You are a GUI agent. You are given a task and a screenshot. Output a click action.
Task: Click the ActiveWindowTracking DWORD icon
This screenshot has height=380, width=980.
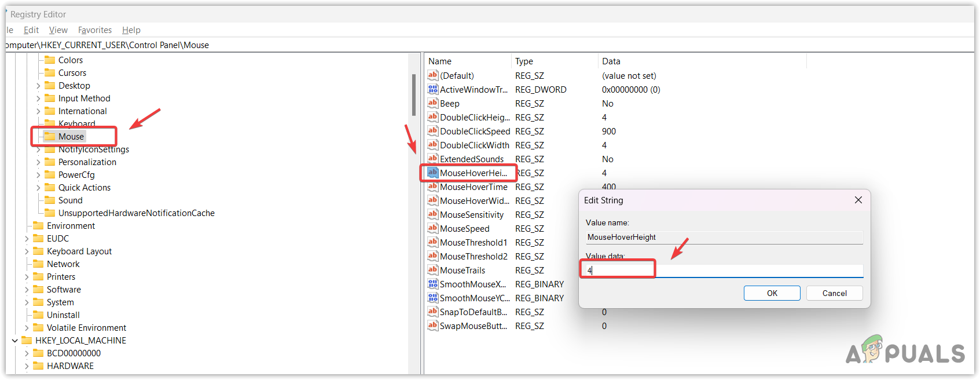432,89
